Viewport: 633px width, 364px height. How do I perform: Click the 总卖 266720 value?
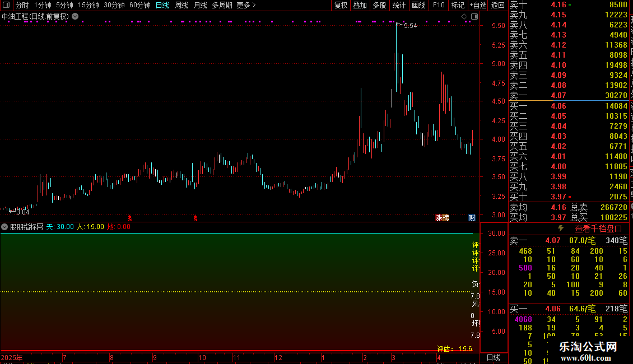[613, 207]
